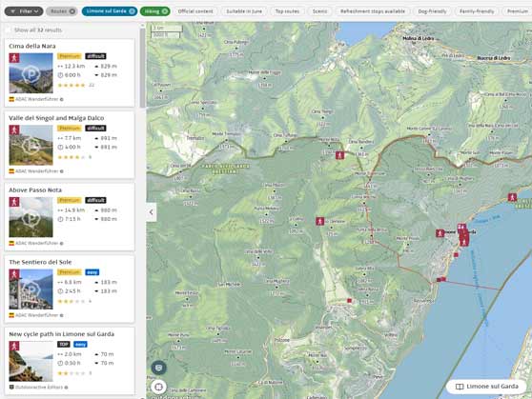The height and width of the screenshot is (399, 532).
Task: Click Molina di Ledro label on map
Action: 419,38
